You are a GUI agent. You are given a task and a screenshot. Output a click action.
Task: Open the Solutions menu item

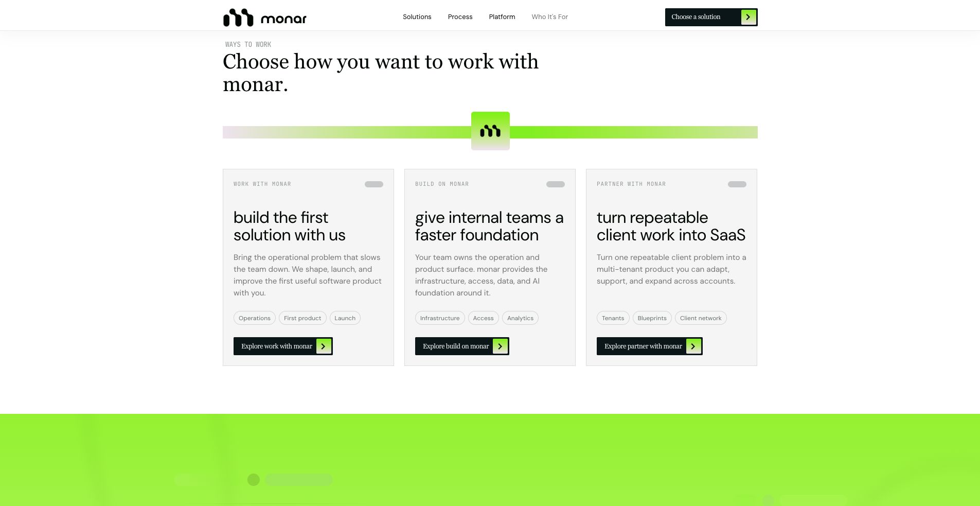[417, 17]
